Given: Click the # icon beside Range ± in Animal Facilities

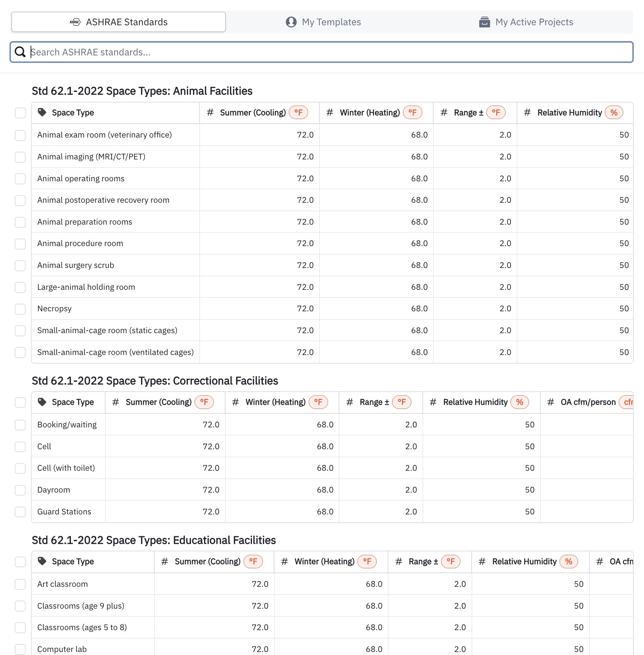Looking at the screenshot, I should [444, 112].
